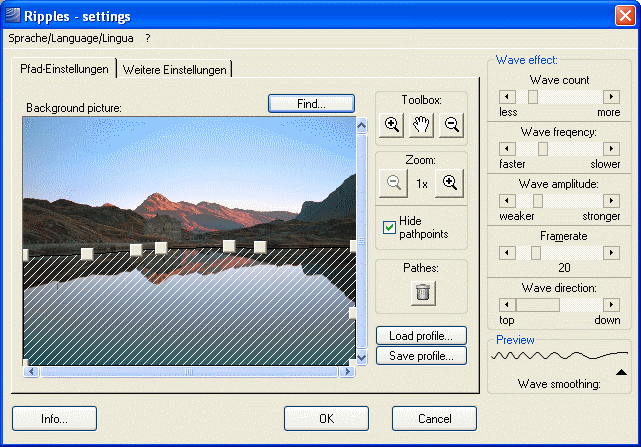Click picture vertical scrollbar up arrow
Viewport: 641px width, 447px height.
click(361, 126)
